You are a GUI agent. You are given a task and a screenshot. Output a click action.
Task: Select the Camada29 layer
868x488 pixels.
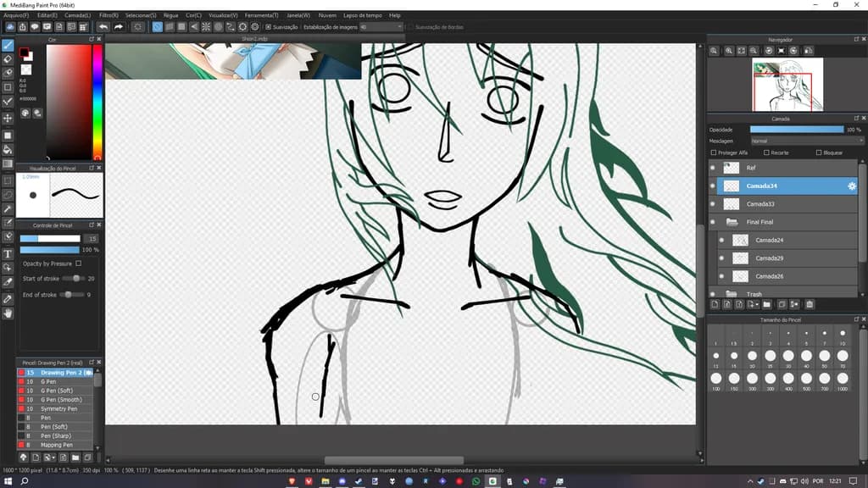point(787,258)
